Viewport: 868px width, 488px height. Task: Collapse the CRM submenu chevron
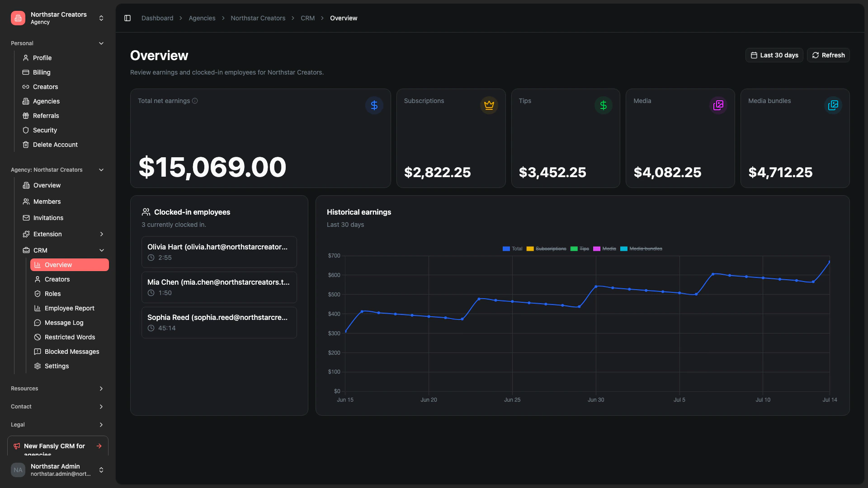102,250
